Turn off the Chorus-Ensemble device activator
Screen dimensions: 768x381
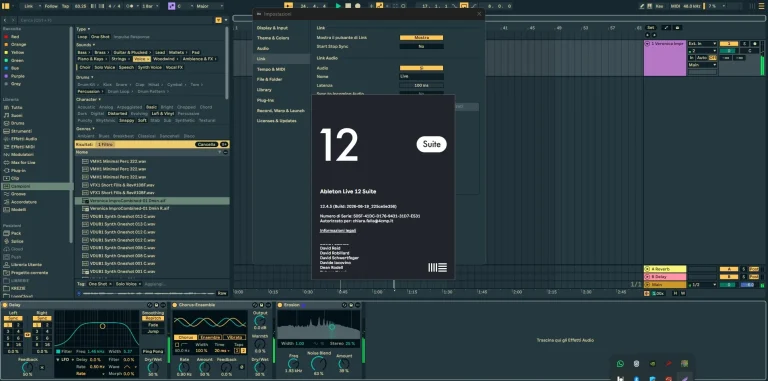point(175,305)
